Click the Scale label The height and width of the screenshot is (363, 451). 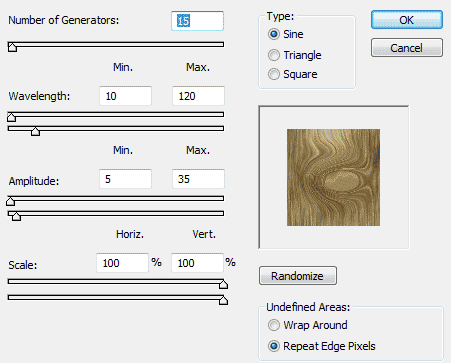(23, 265)
